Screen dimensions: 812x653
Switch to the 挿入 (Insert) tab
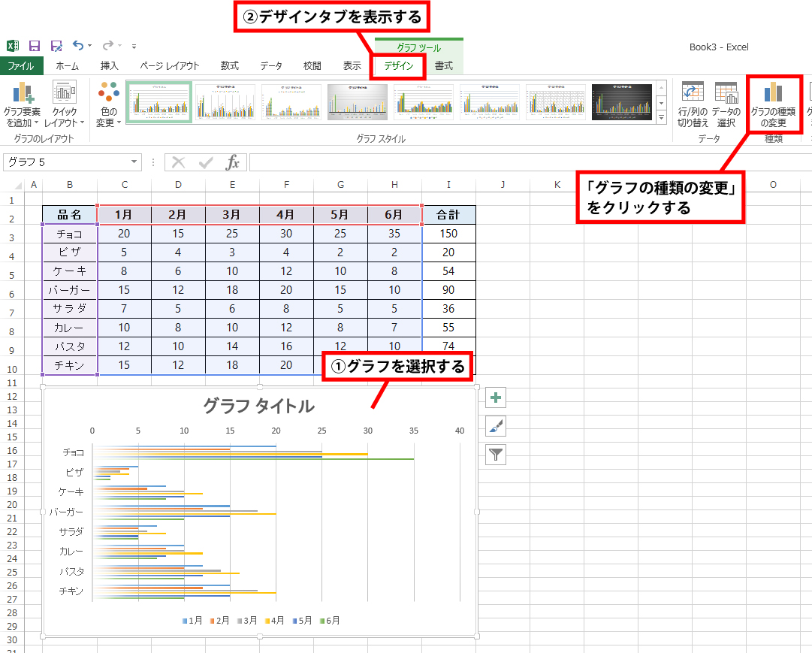(x=110, y=66)
